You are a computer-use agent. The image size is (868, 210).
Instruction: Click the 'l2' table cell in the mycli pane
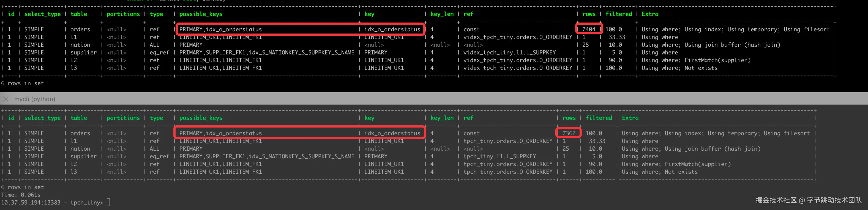pyautogui.click(x=73, y=164)
